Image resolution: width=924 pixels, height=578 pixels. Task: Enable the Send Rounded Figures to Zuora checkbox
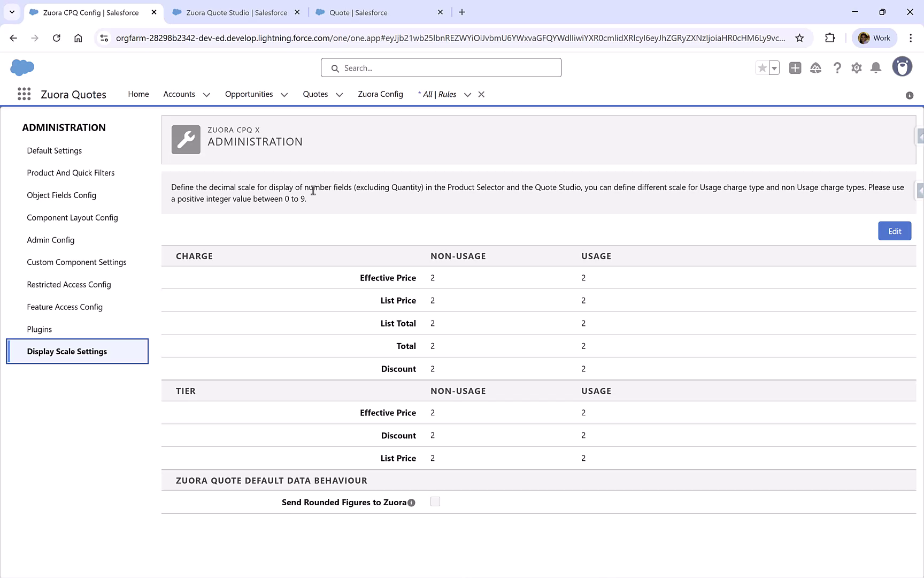pos(435,501)
